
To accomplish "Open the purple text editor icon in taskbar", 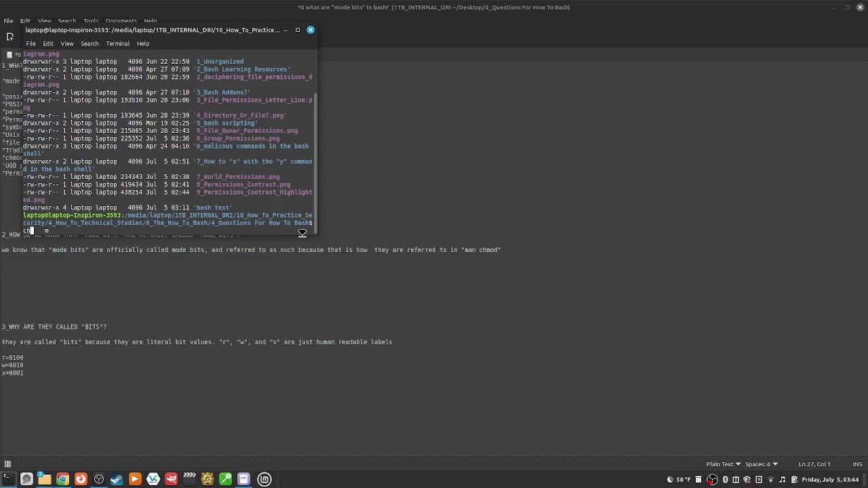I will tap(244, 479).
